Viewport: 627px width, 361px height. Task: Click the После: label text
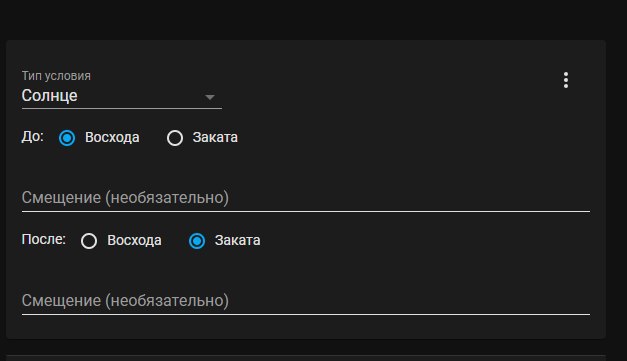coord(44,239)
